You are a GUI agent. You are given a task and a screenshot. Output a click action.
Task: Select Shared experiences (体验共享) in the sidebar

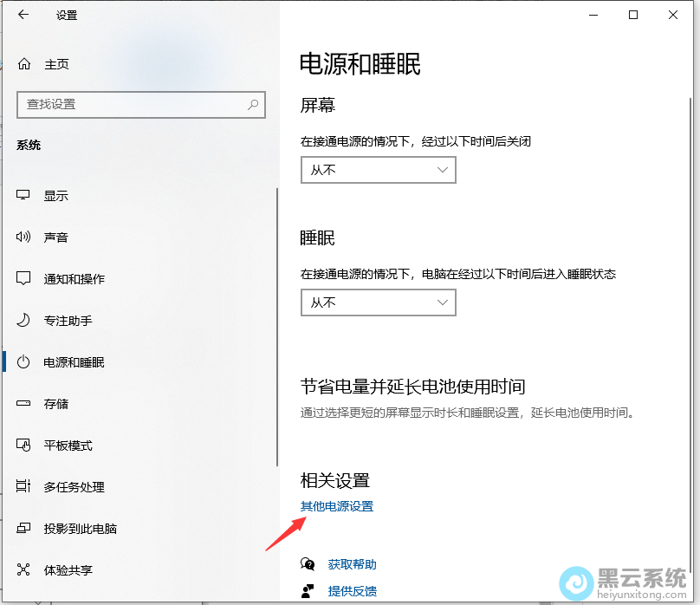(68, 570)
